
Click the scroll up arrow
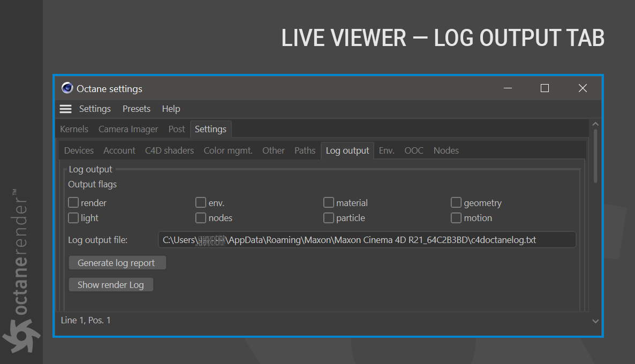coord(595,124)
